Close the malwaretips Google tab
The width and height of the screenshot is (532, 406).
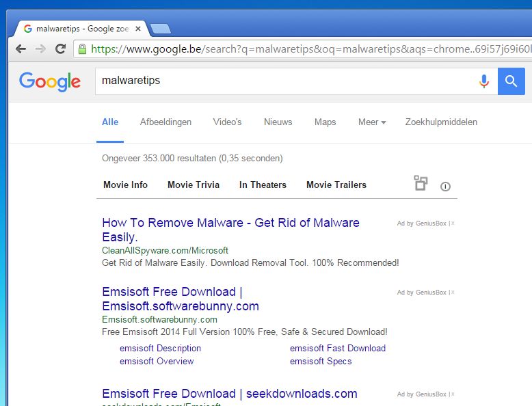pos(138,29)
